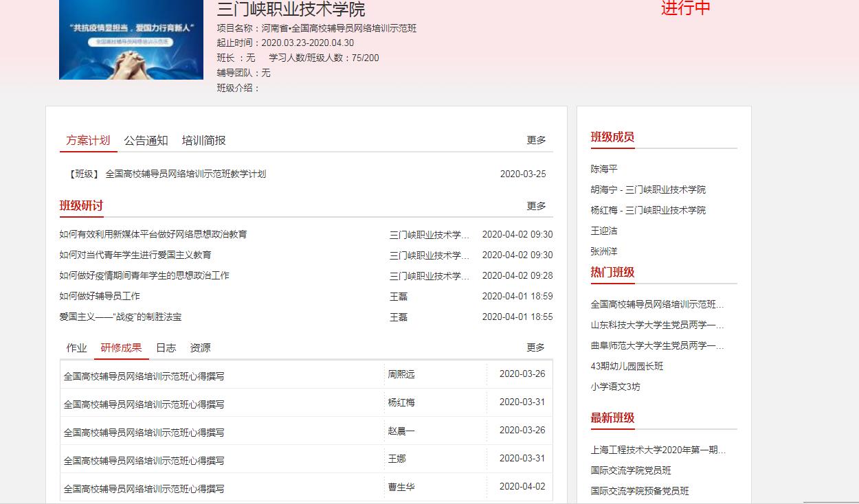
Task: Select the 方案计划 tab
Action: click(x=88, y=141)
